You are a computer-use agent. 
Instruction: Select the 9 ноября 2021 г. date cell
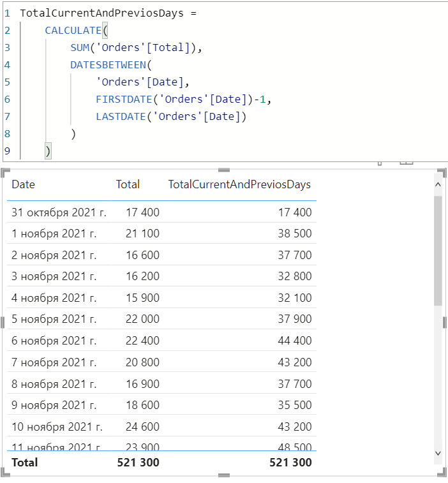(x=54, y=405)
